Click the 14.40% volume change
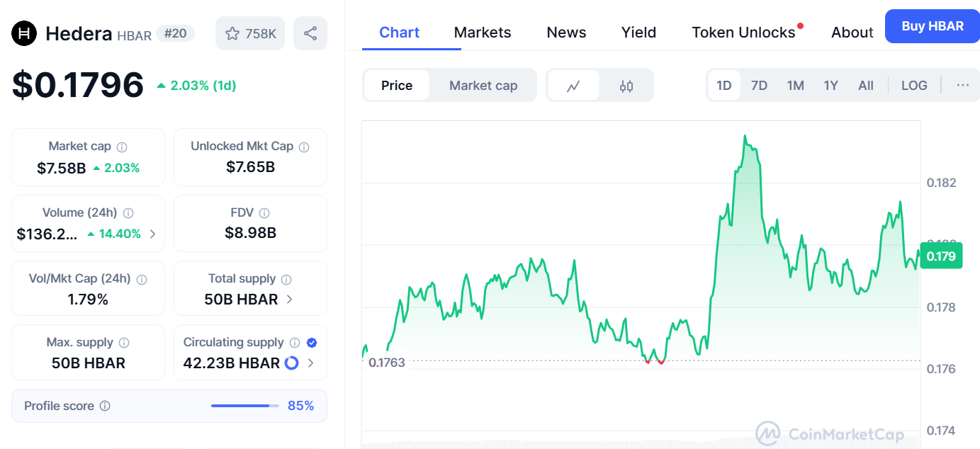 [x=114, y=234]
